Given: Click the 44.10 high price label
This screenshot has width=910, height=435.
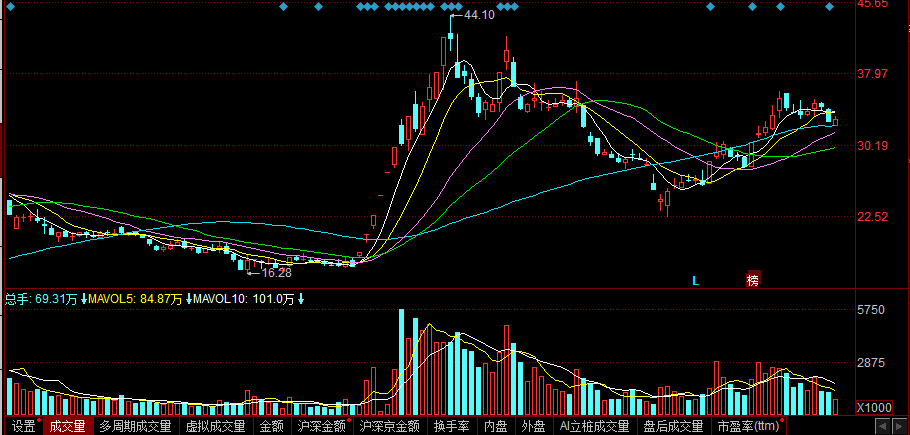Looking at the screenshot, I should pos(479,16).
